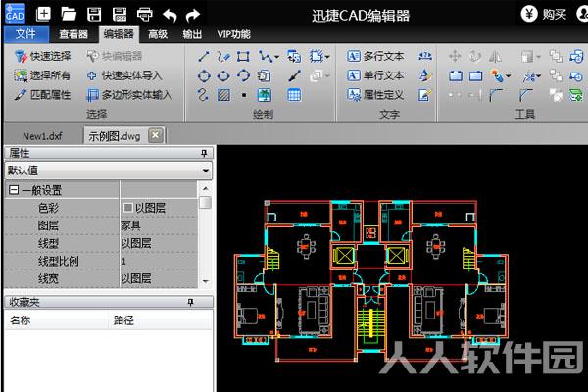Screen dimensions: 588x392
Task: Click the 线型比例 value field
Action: [x=158, y=261]
